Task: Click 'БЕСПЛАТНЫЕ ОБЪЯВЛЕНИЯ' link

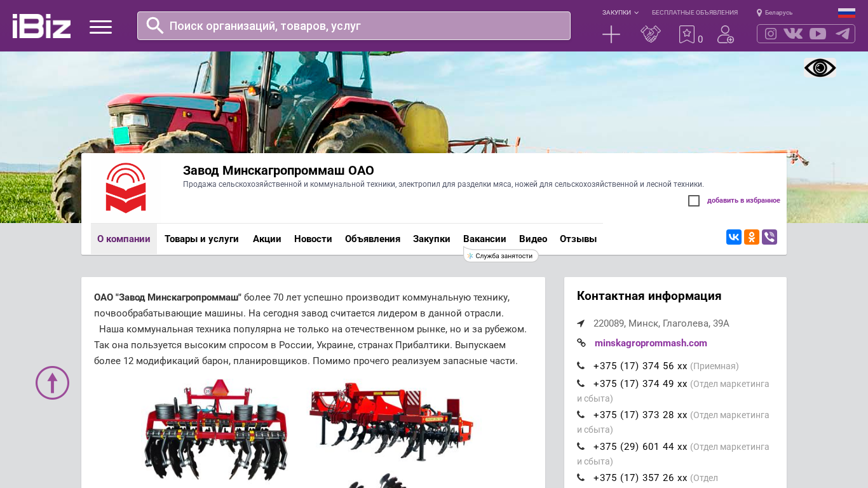Action: pos(695,13)
